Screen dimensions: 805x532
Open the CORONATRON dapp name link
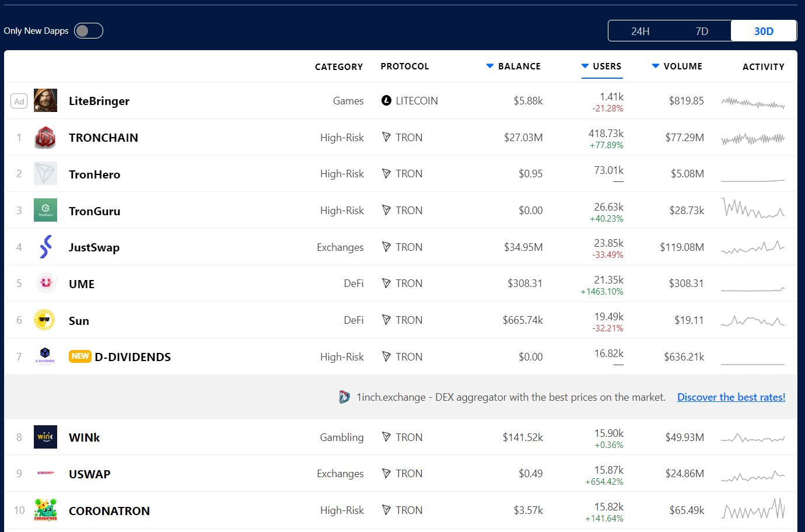(x=109, y=511)
